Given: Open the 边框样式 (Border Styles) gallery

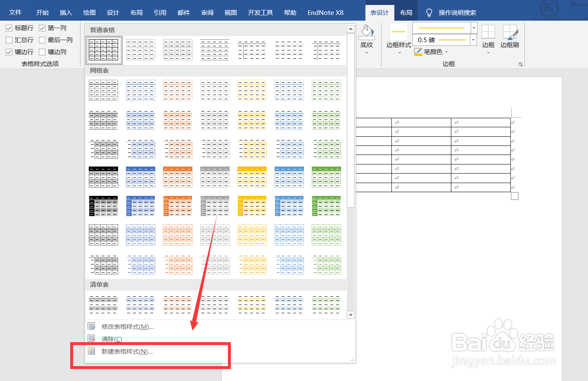Looking at the screenshot, I should [x=398, y=37].
